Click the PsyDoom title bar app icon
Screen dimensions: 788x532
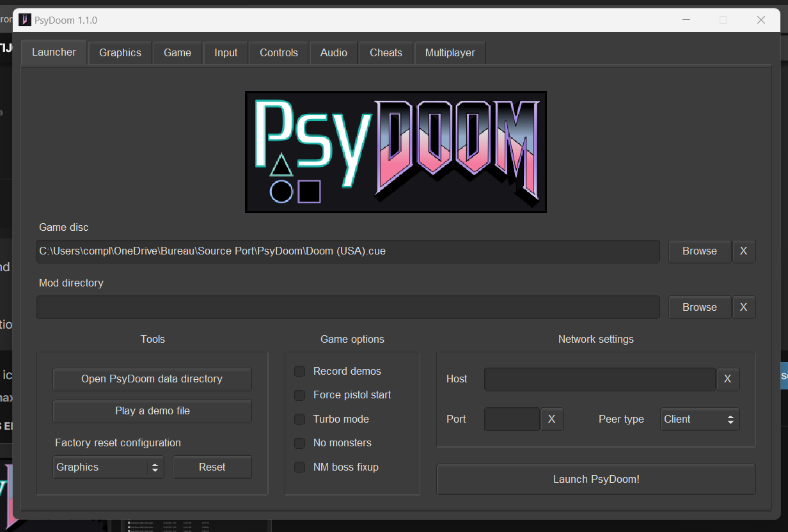(x=25, y=20)
